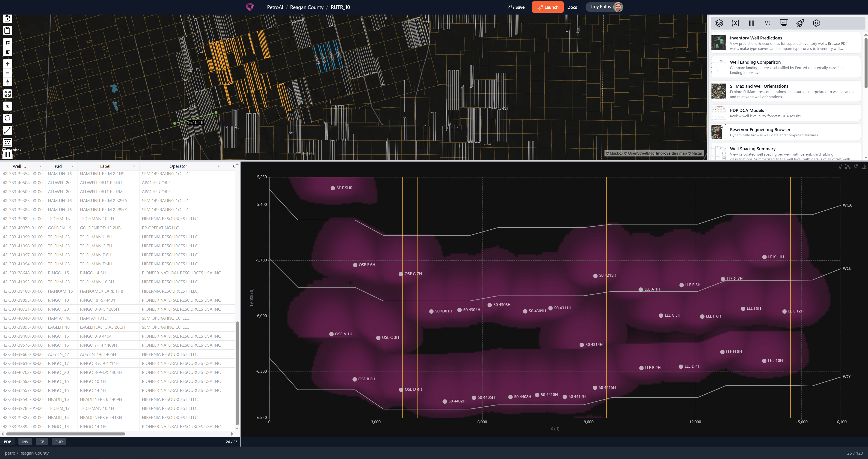Select the measure distance tool in map toolbar
The image size is (868, 459).
[7, 130]
